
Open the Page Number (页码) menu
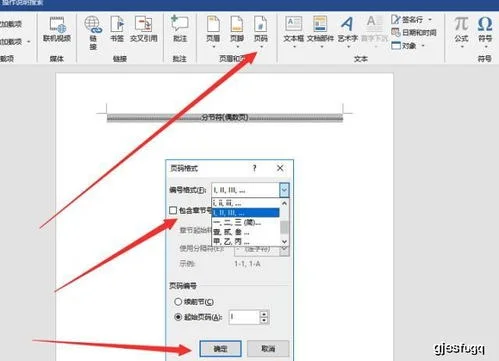pyautogui.click(x=261, y=32)
